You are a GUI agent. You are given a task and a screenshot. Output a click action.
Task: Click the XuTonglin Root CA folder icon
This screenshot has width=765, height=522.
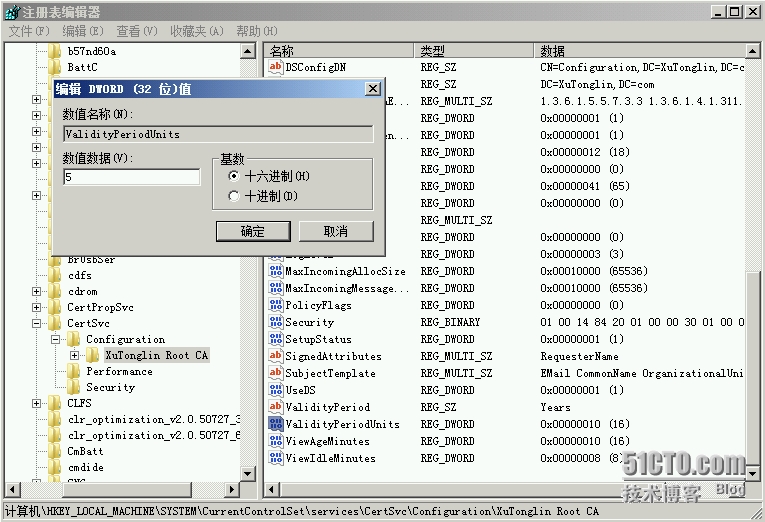click(x=93, y=355)
